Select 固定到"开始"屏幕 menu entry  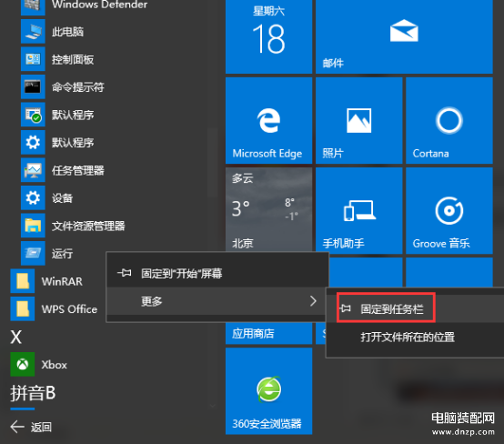click(217, 274)
